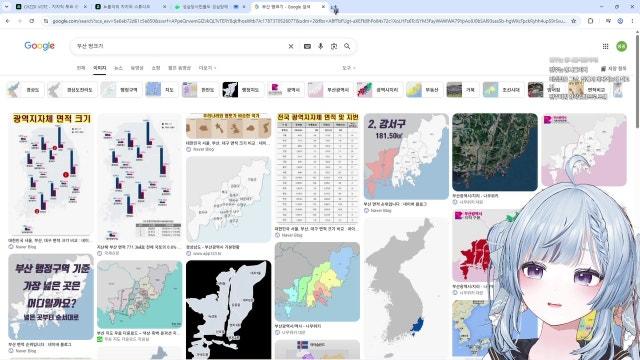Switch to the 뉴스 tab

coord(118,68)
